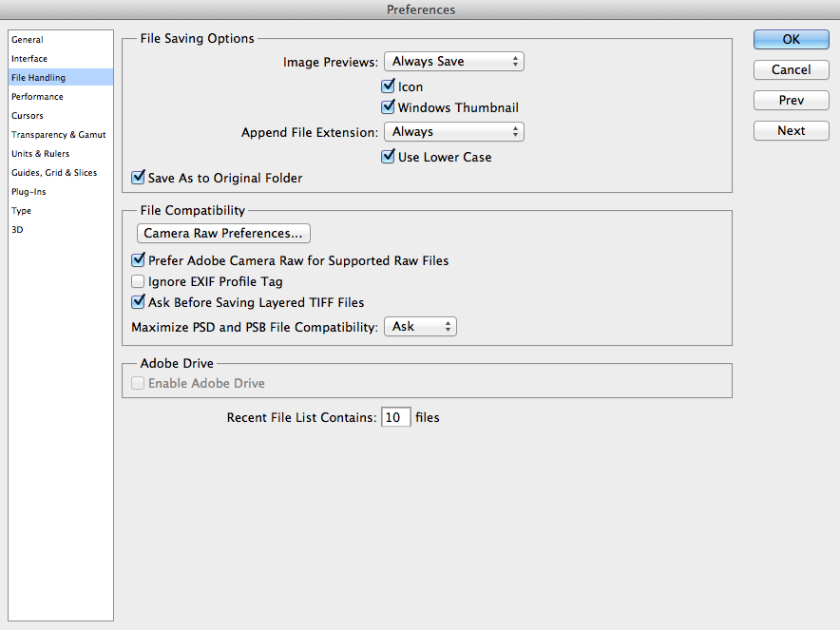Disable Use Lower Case option
Screen dimensions: 840x630
tap(388, 157)
